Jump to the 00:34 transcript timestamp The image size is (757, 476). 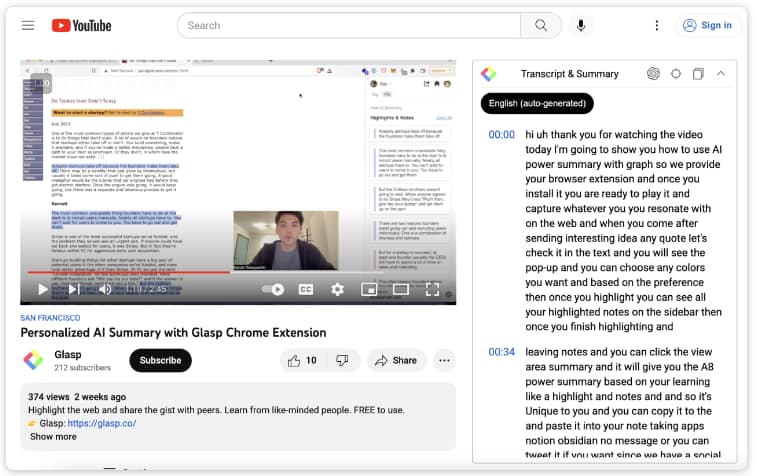coord(502,352)
